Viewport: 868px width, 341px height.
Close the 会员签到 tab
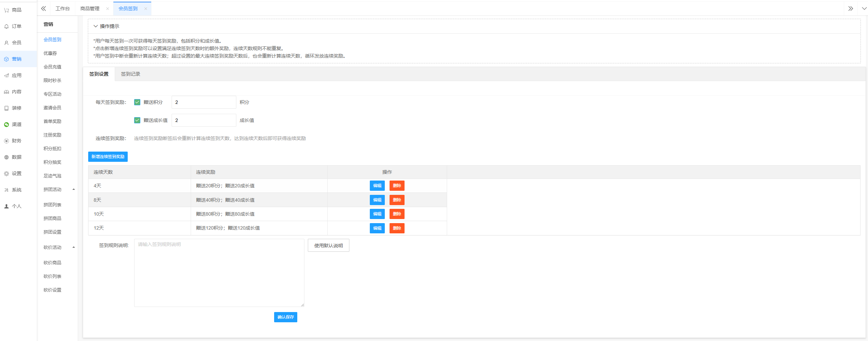146,9
